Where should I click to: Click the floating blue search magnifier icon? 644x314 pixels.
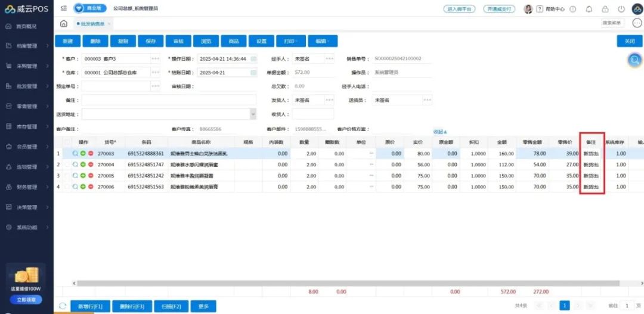point(635,60)
